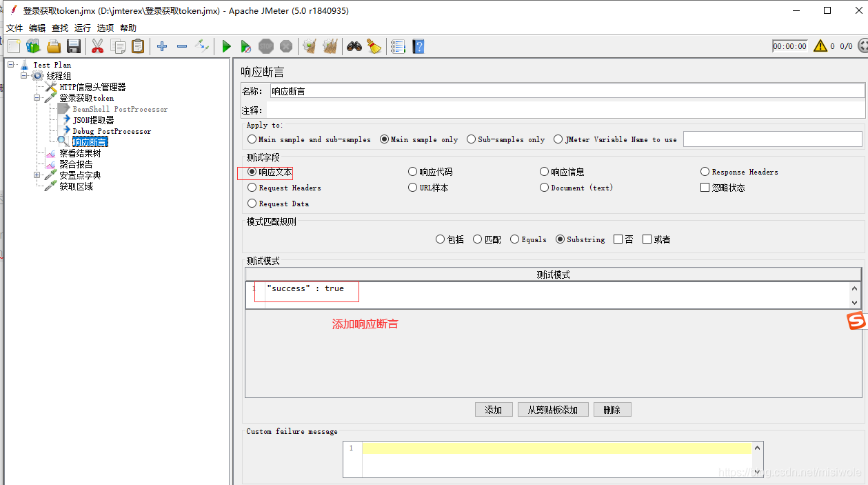This screenshot has width=868, height=485.
Task: Create a new test plan from toolbar
Action: click(13, 46)
